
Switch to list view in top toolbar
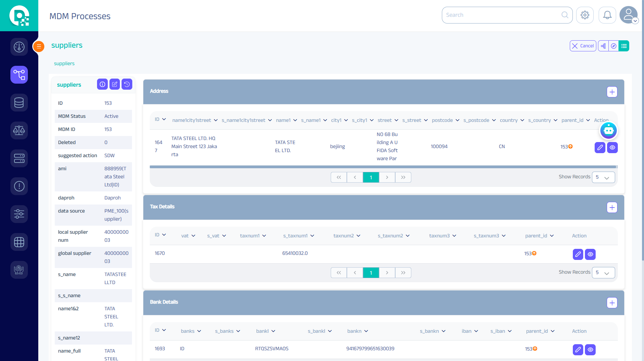click(x=624, y=46)
